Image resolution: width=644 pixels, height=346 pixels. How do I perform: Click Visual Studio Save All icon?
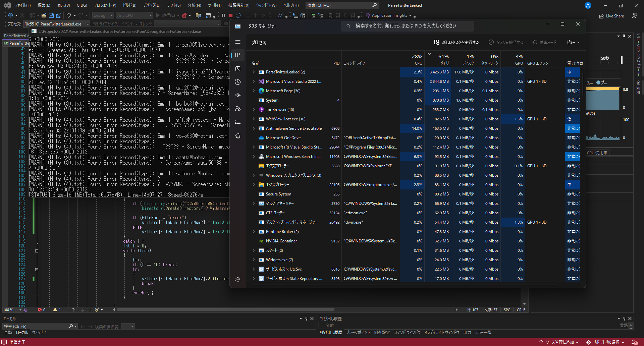pyautogui.click(x=58, y=15)
